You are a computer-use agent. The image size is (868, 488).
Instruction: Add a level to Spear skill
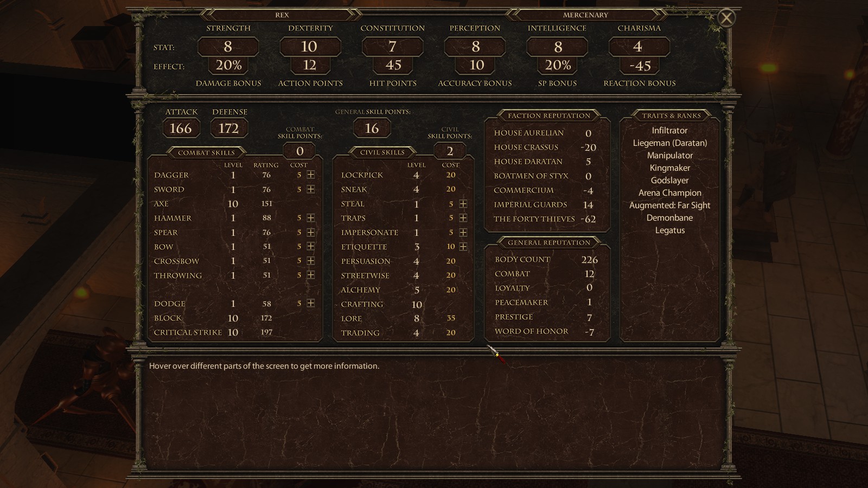(310, 232)
